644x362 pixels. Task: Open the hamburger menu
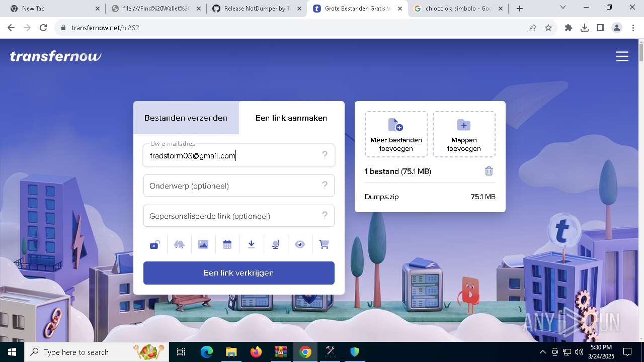click(x=622, y=56)
